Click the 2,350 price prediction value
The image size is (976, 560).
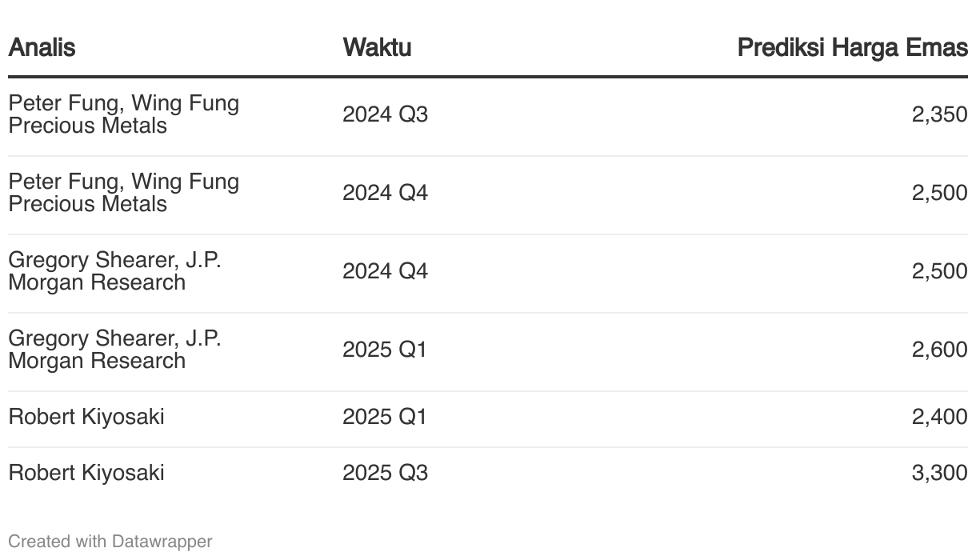(x=939, y=114)
